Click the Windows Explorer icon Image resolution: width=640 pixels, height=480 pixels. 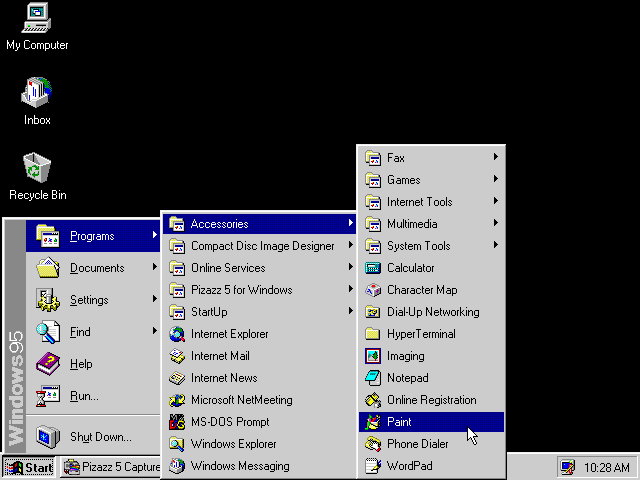(177, 444)
